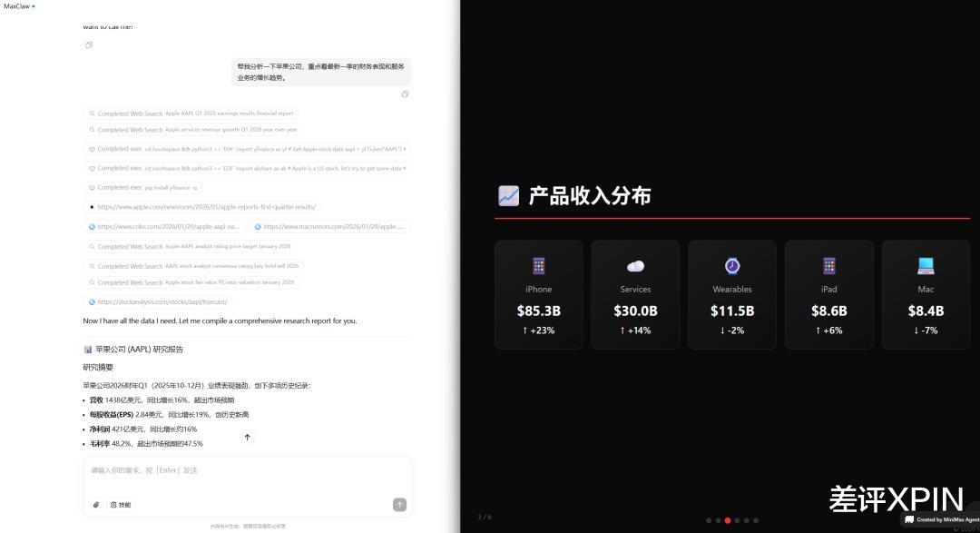Expand the 'fair value PE ratio' search
The image size is (980, 533).
[191, 282]
